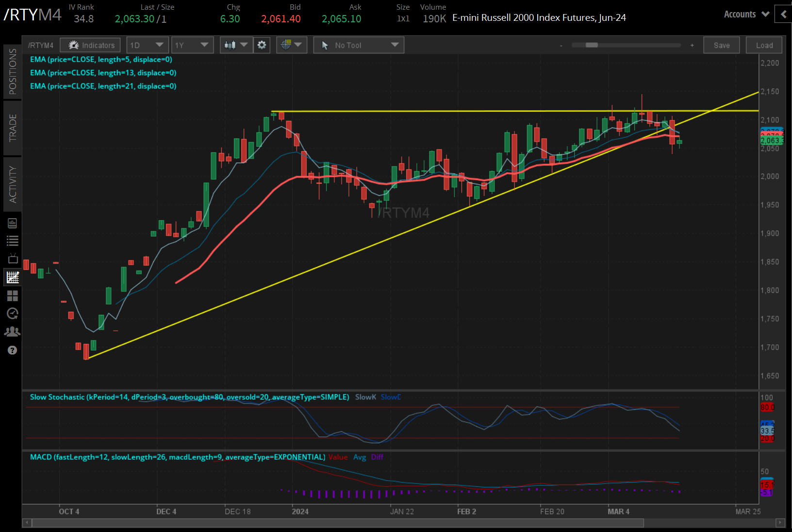Image resolution: width=792 pixels, height=532 pixels.
Task: Open the 1Y range dropdown
Action: (x=192, y=45)
